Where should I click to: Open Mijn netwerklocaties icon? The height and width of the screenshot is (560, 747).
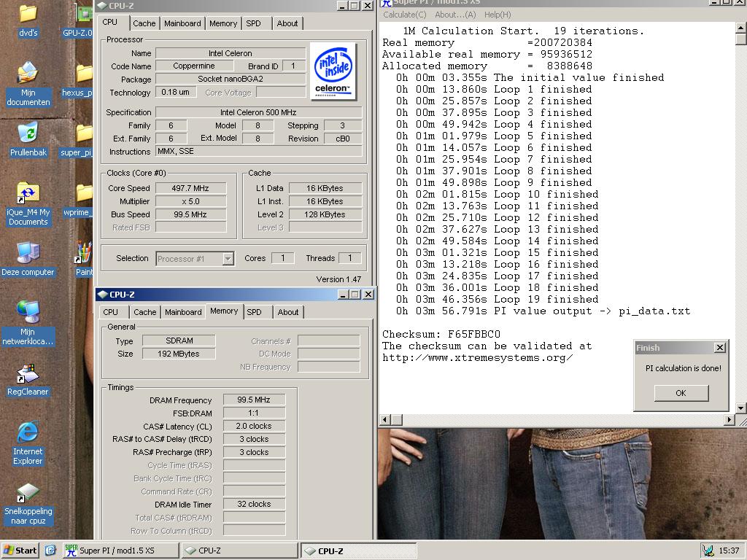28,312
